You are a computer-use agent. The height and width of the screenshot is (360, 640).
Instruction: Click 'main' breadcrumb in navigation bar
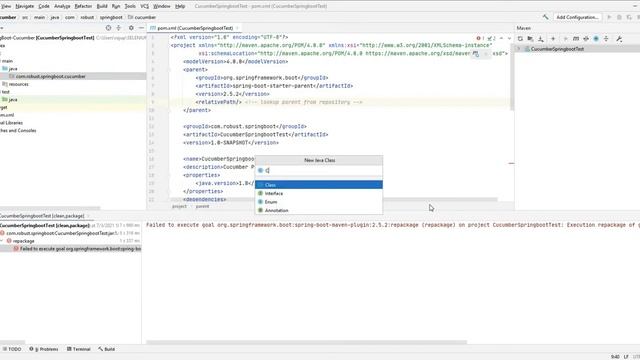tap(39, 17)
